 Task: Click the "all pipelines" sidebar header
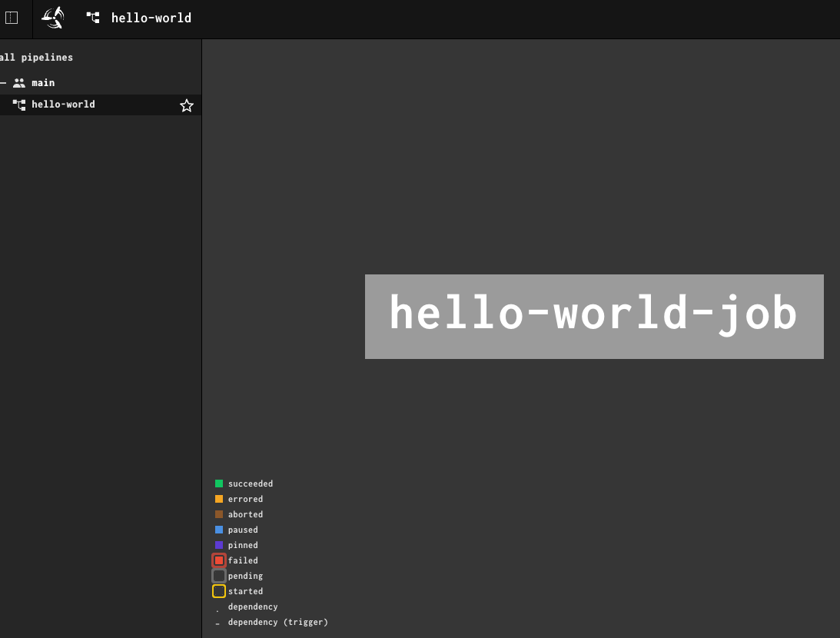click(x=37, y=58)
